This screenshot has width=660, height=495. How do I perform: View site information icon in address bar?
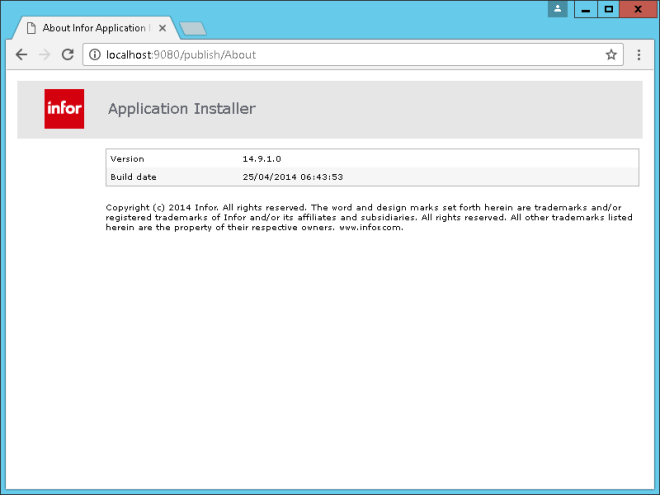pyautogui.click(x=94, y=55)
